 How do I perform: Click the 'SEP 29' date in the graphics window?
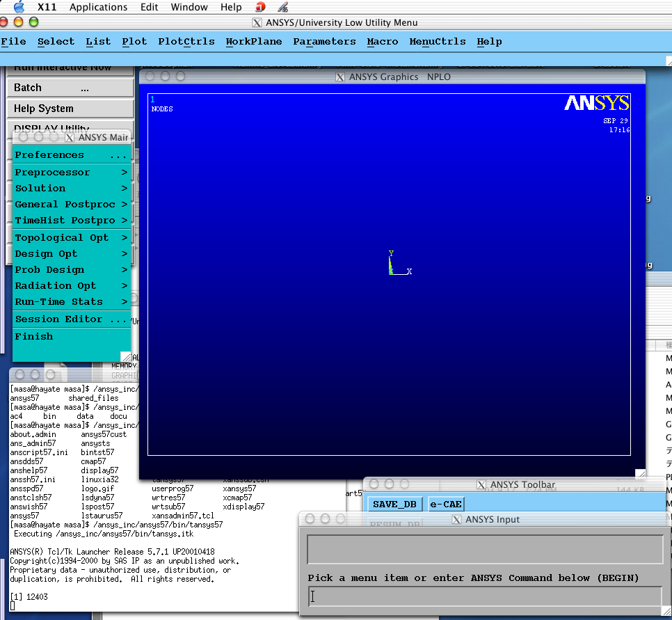(616, 121)
